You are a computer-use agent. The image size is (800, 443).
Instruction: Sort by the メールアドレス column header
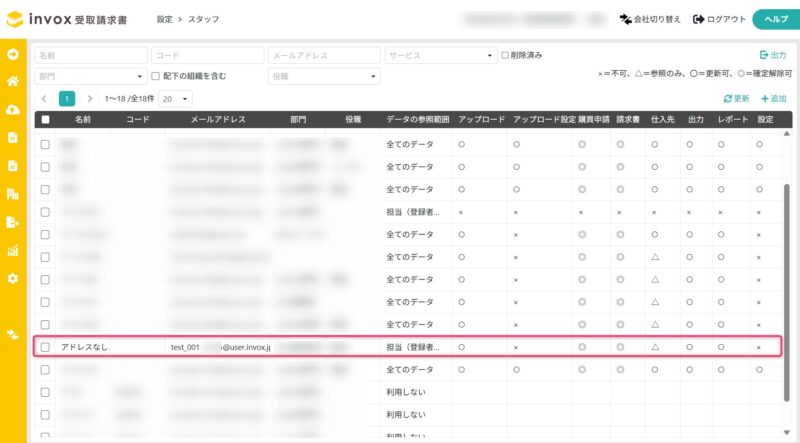(x=218, y=119)
